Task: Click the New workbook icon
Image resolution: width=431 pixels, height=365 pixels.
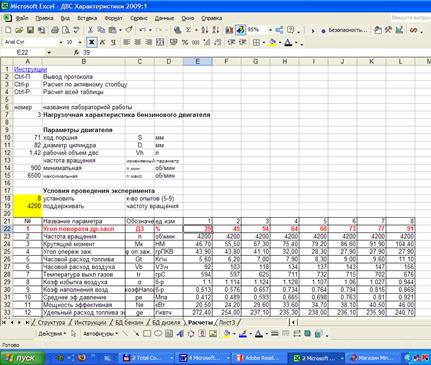Action: tap(8, 30)
